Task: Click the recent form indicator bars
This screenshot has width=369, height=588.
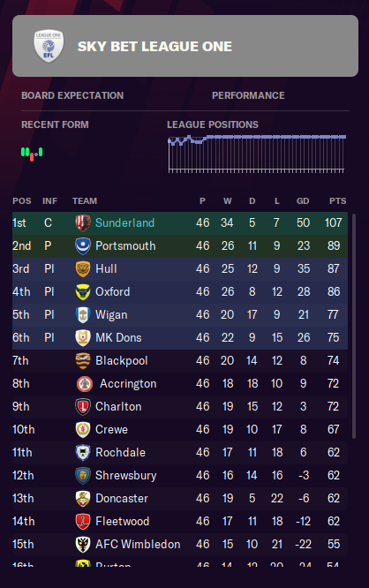Action: [32, 154]
